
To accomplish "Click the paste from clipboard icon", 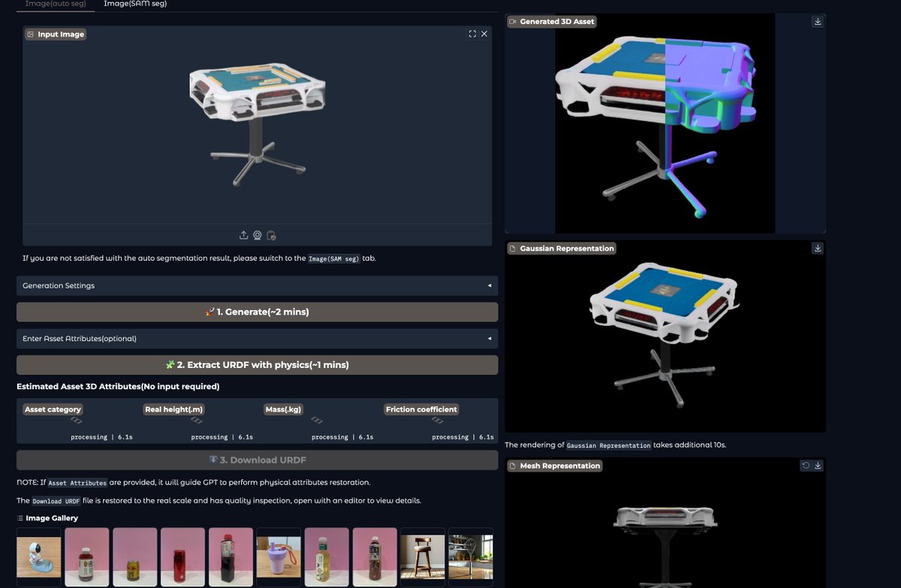I will (x=272, y=235).
